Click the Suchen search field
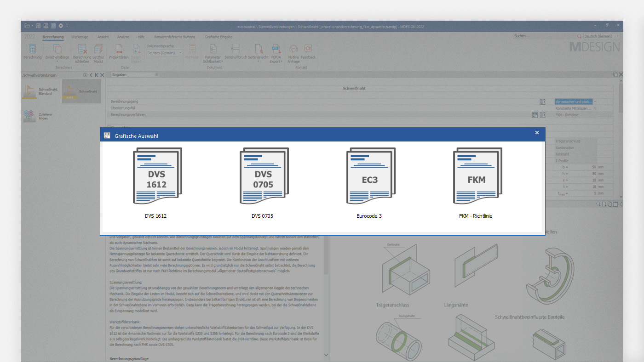Viewport: 644px width, 362px height. coord(544,36)
